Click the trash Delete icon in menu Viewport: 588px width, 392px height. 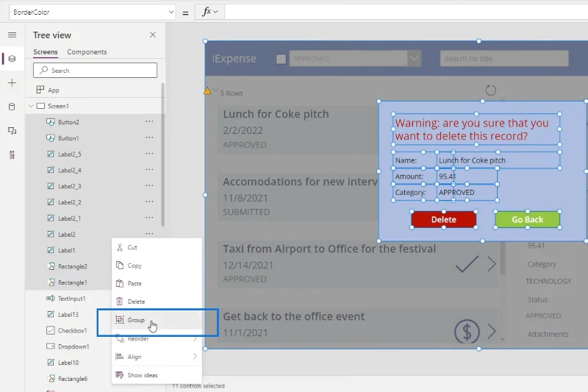pos(120,302)
